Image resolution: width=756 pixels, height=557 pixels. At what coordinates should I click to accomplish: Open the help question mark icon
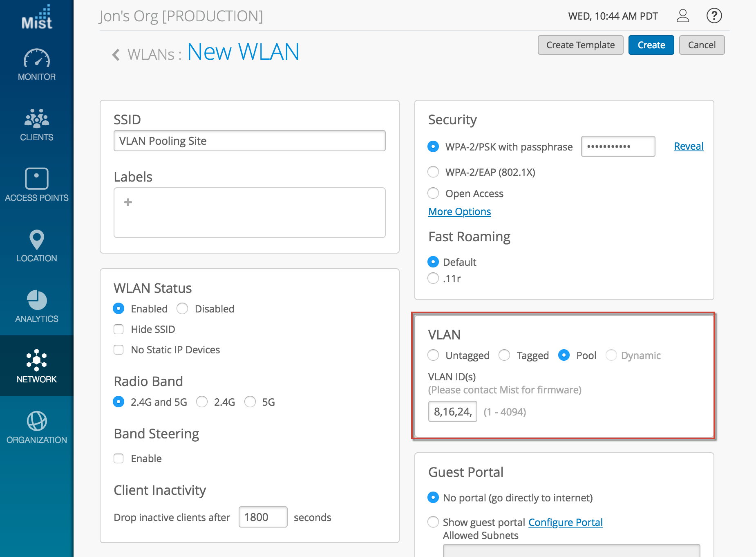click(x=714, y=16)
